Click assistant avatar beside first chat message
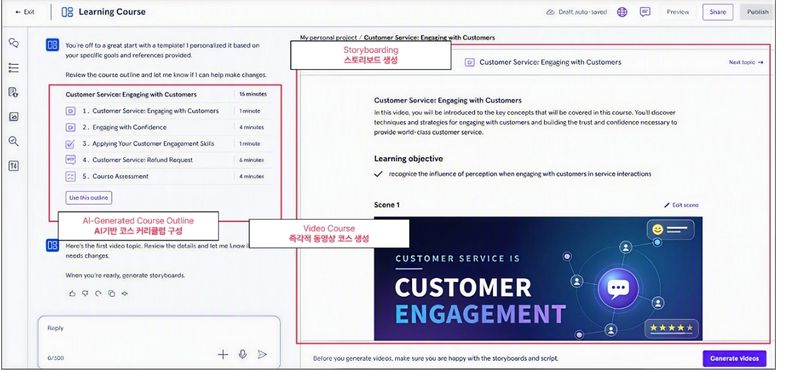The width and height of the screenshot is (800, 370). point(53,45)
